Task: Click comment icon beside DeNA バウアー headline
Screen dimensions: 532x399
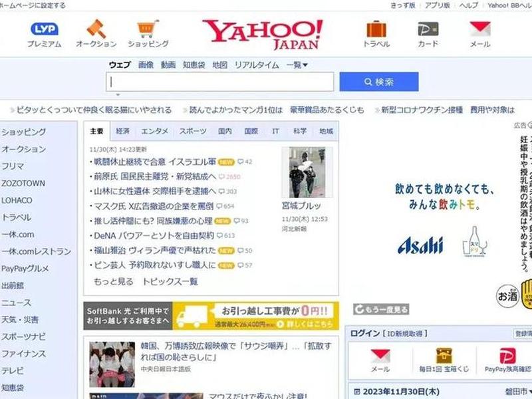Action: coord(220,235)
